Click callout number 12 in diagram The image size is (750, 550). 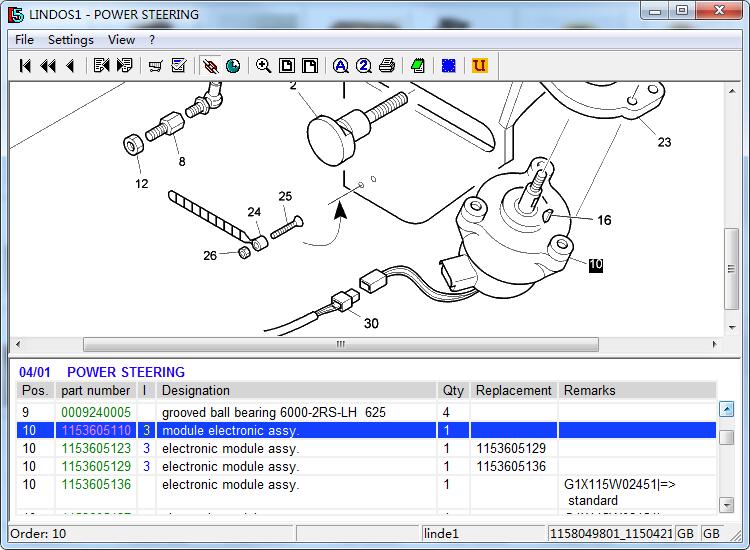point(142,184)
